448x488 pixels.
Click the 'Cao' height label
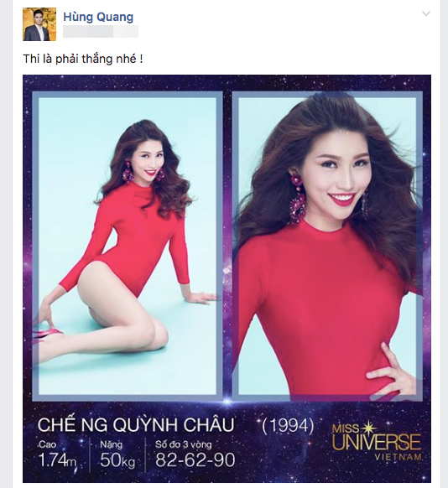[x=47, y=444]
